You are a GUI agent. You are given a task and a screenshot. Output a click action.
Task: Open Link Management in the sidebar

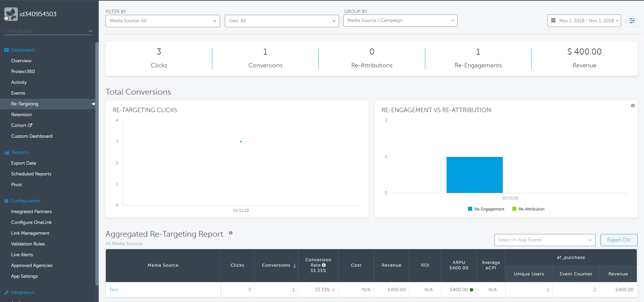click(30, 233)
